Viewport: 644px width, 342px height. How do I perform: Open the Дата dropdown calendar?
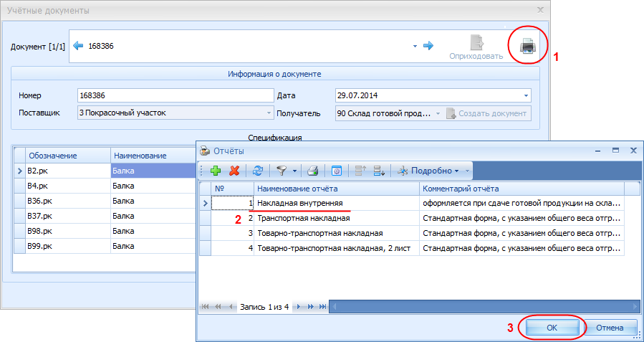526,96
